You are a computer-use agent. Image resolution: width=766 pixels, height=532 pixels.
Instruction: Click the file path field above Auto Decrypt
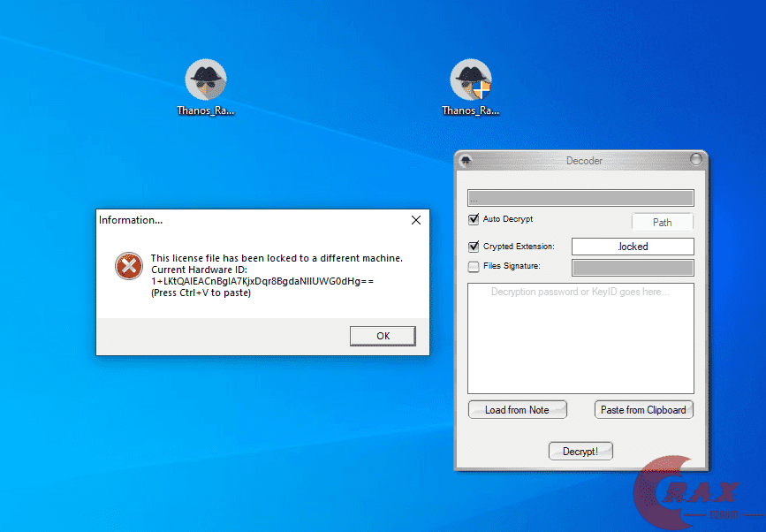[580, 197]
